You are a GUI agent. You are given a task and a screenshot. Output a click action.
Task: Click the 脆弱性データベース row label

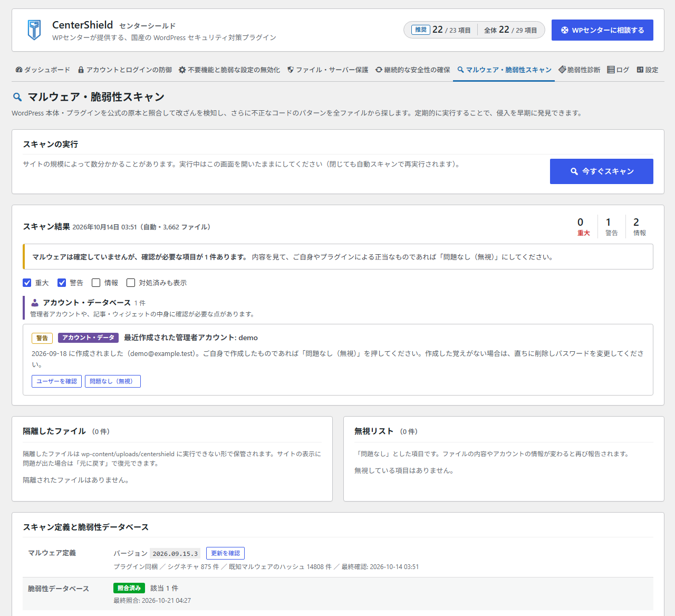click(x=59, y=589)
